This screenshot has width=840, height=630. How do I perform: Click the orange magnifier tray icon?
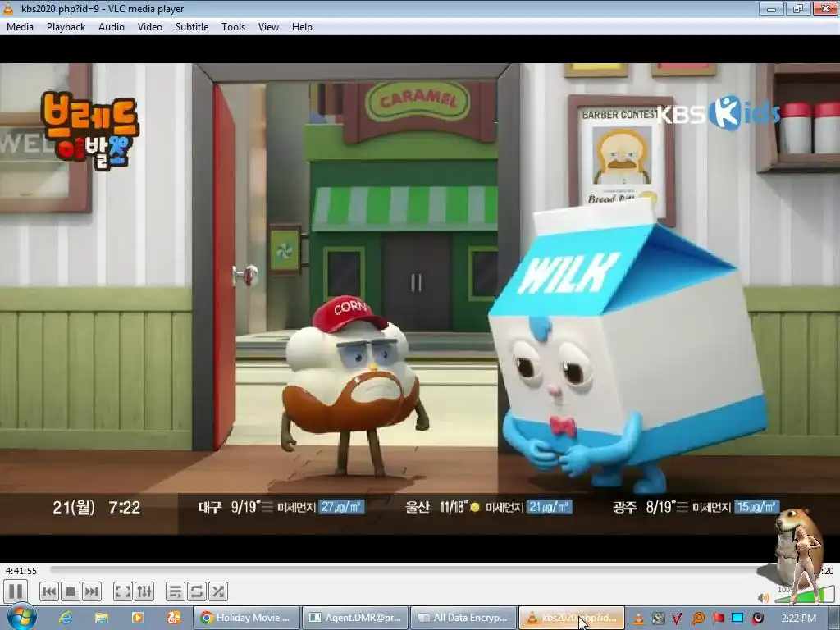(x=697, y=619)
